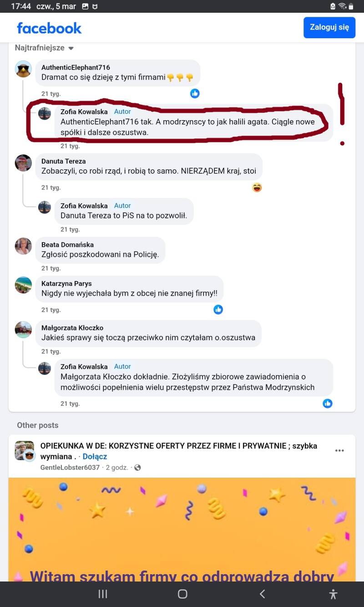Click the laughing reaction on Danuta Tereza's comment

point(257,187)
